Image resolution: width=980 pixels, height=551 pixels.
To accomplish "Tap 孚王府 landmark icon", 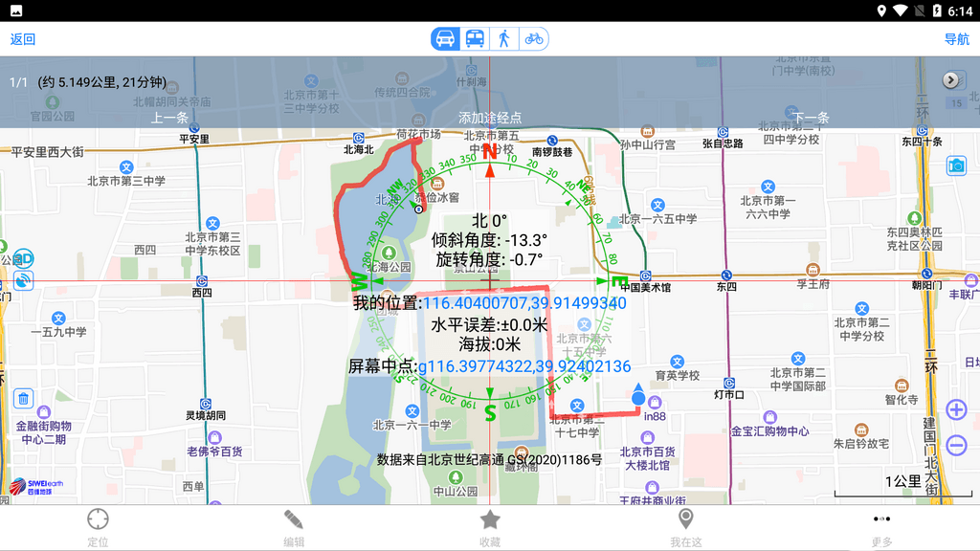I will (x=813, y=270).
